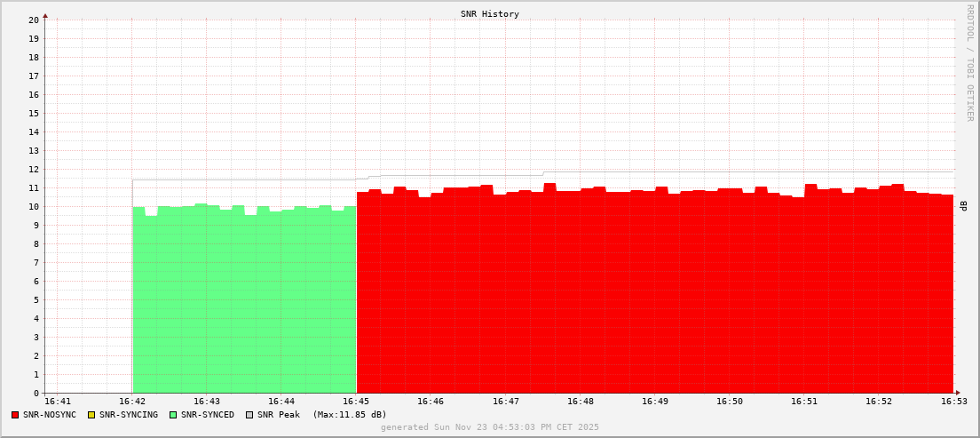Select the SNR-SYNCING legend label
The image size is (980, 438).
129,415
